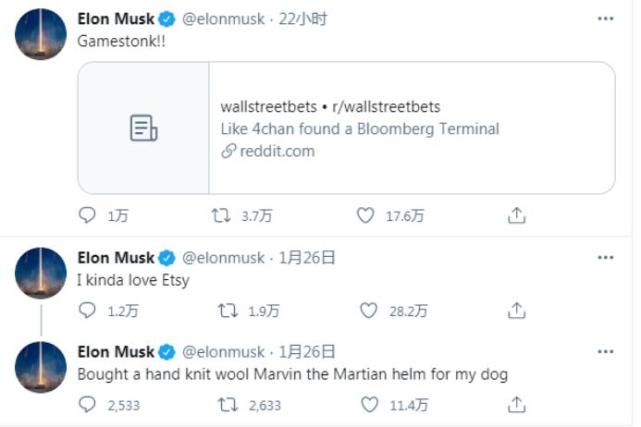Image resolution: width=641 pixels, height=427 pixels.
Task: Reply to the Marvin the Martian tweet
Action: tap(89, 405)
